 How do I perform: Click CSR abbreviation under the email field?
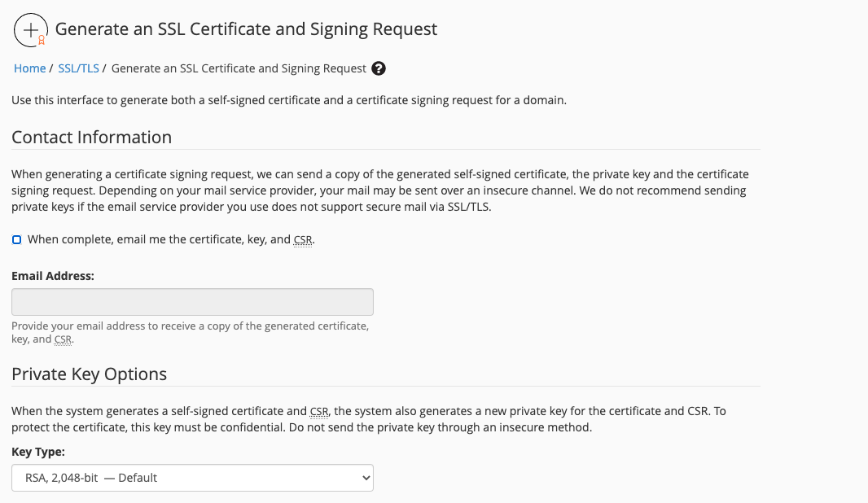coord(64,339)
